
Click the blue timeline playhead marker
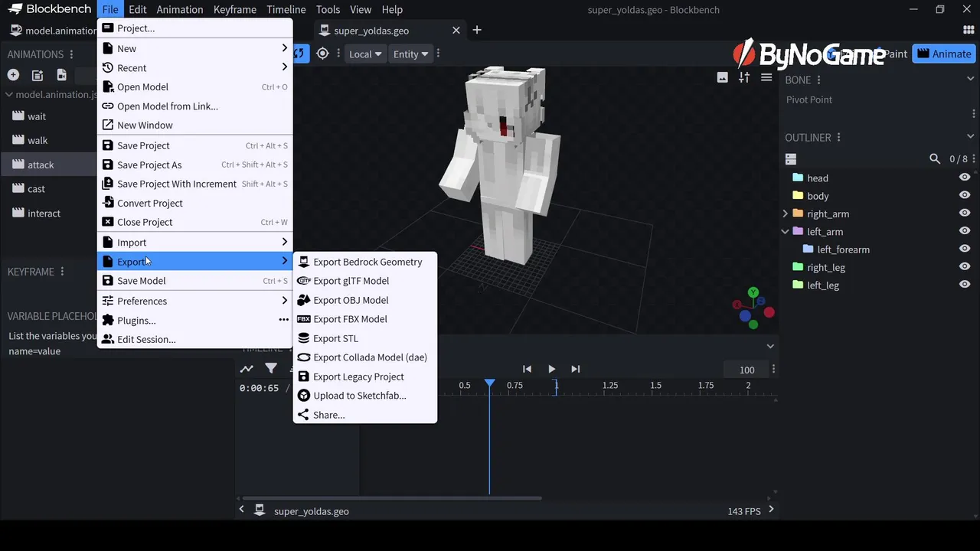pyautogui.click(x=490, y=383)
